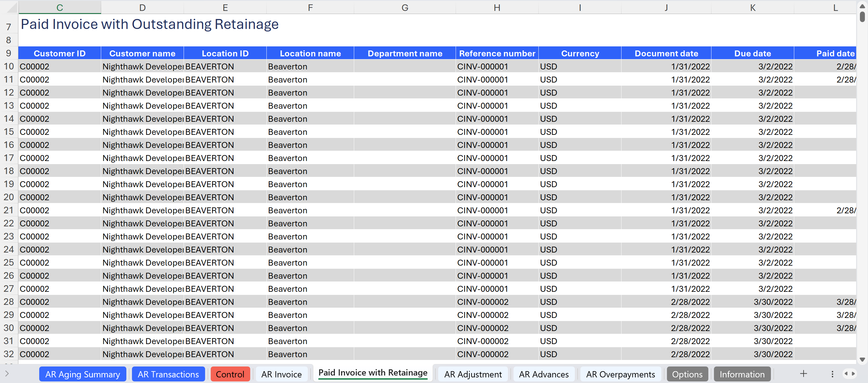Open the Information sheet tab
868x383 pixels.
point(742,374)
